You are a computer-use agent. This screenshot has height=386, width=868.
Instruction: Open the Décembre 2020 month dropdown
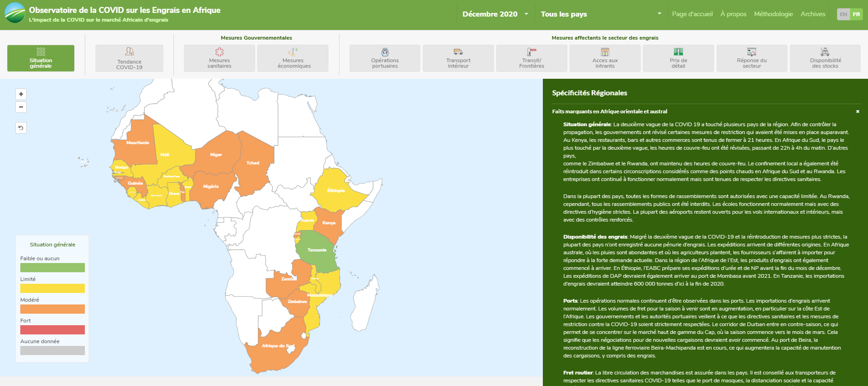(x=495, y=14)
